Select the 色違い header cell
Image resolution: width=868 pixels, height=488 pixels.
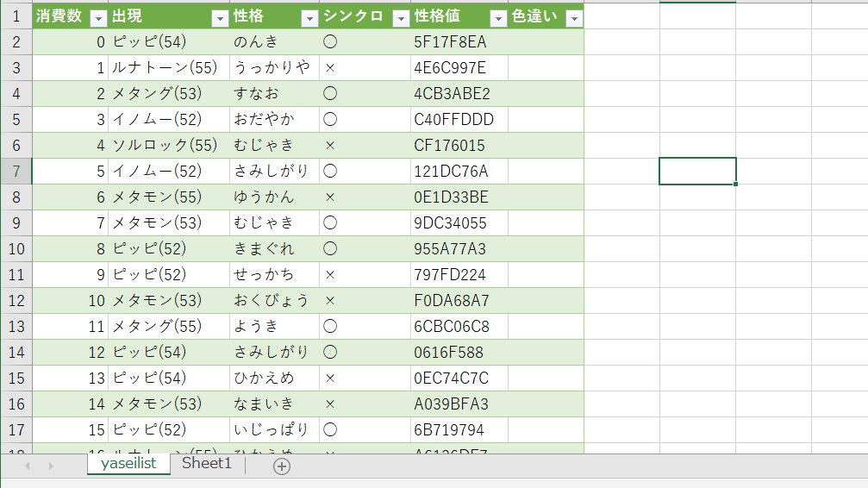(546, 16)
